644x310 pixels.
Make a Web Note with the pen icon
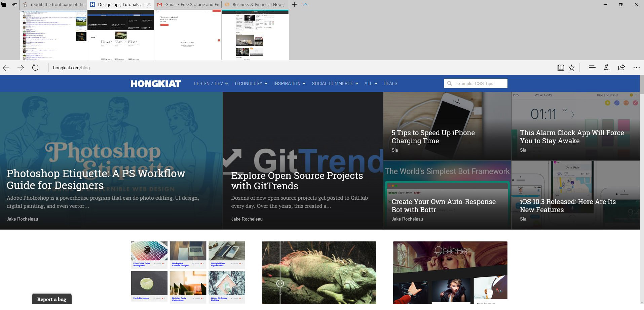tap(607, 68)
